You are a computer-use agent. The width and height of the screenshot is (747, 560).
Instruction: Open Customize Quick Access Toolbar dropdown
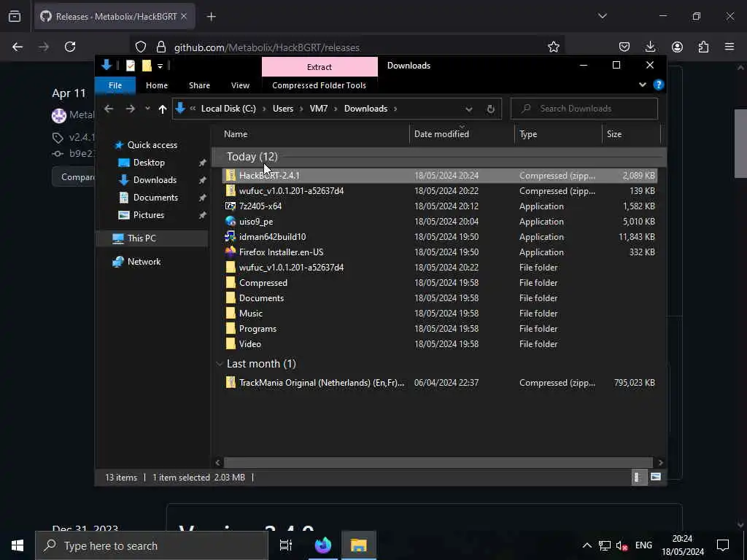click(x=160, y=66)
